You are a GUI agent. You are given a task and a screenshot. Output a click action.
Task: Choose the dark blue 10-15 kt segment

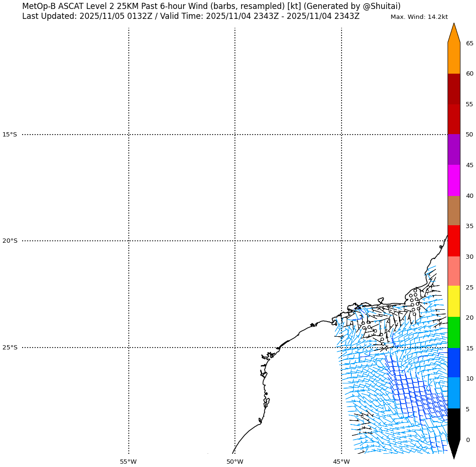tap(453, 363)
